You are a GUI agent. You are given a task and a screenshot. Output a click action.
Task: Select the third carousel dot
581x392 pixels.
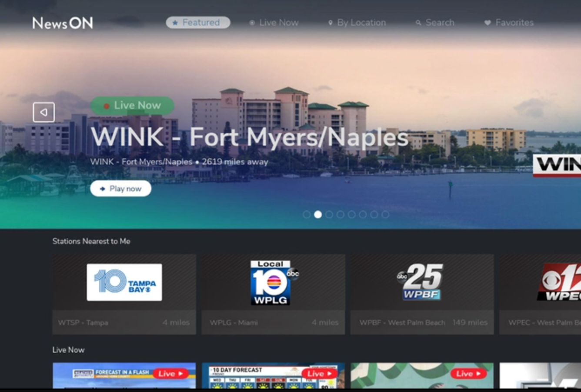329,214
